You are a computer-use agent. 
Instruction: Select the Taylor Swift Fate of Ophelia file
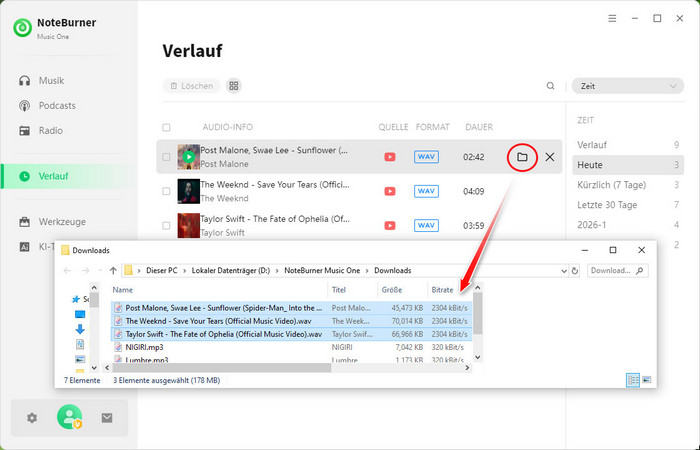tap(292, 334)
